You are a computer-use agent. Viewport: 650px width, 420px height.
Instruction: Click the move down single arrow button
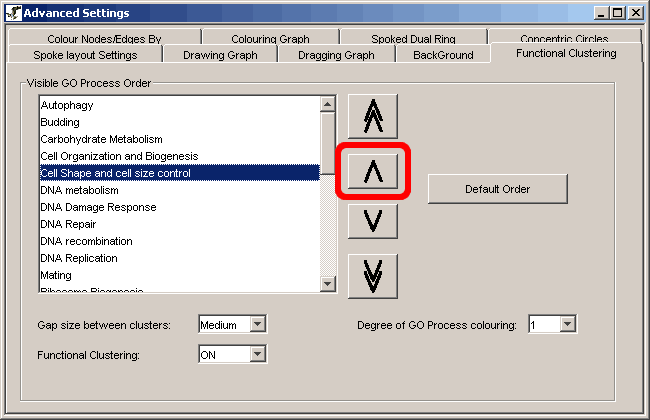373,219
